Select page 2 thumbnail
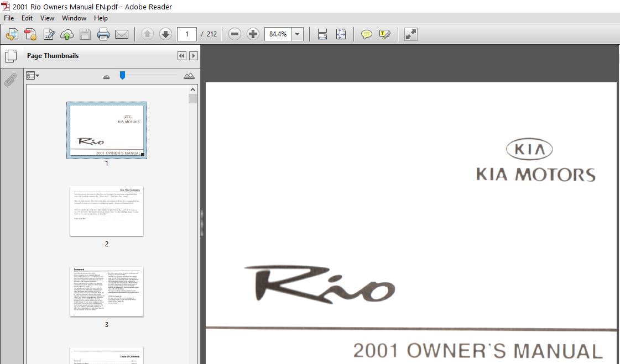 [107, 211]
